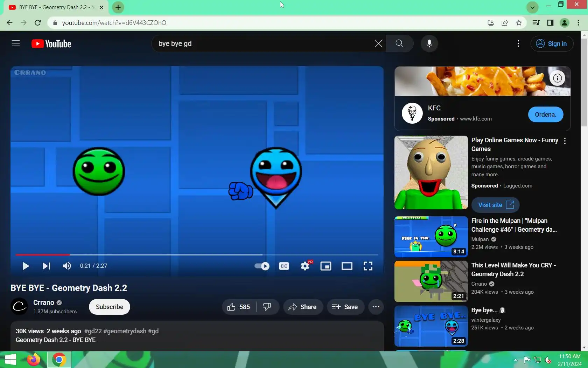
Task: Show hidden system tray icons
Action: tap(516, 360)
